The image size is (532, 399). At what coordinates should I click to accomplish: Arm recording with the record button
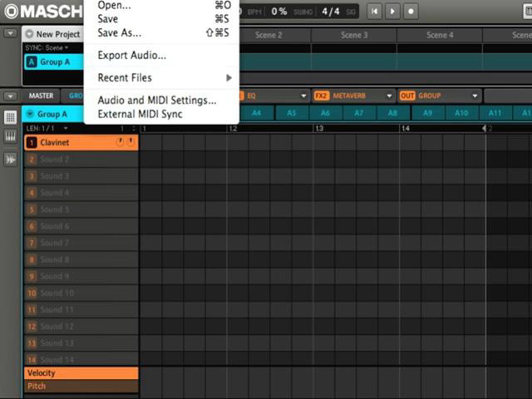(411, 11)
